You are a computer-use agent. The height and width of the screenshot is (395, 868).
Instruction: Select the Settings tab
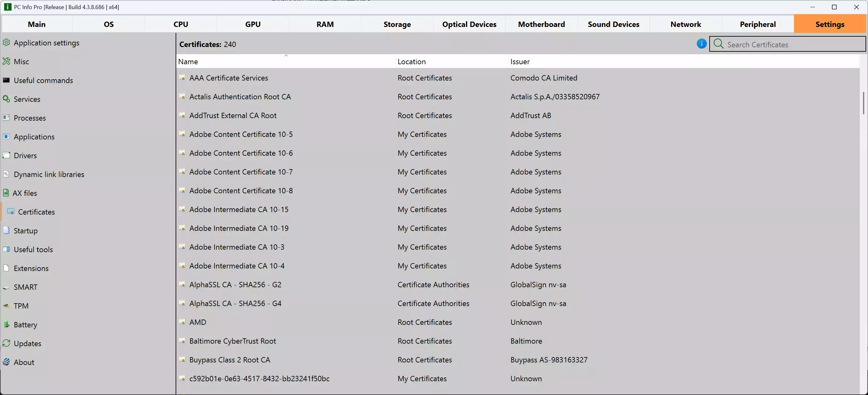830,24
